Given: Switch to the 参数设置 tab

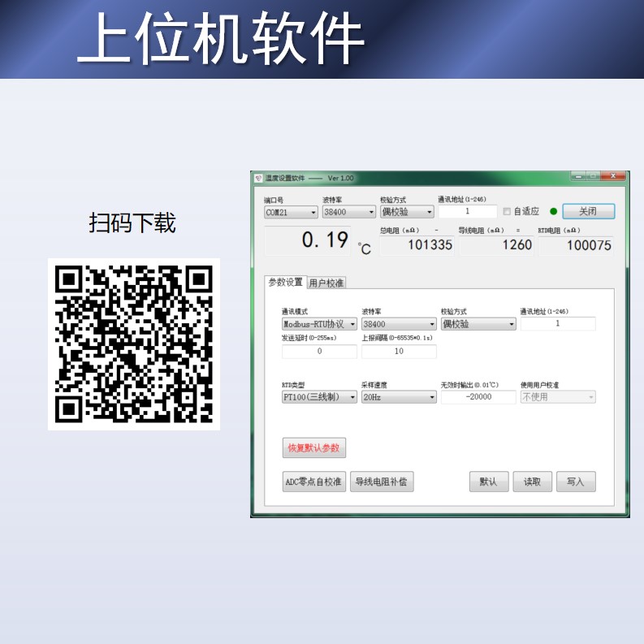Looking at the screenshot, I should pos(285,282).
